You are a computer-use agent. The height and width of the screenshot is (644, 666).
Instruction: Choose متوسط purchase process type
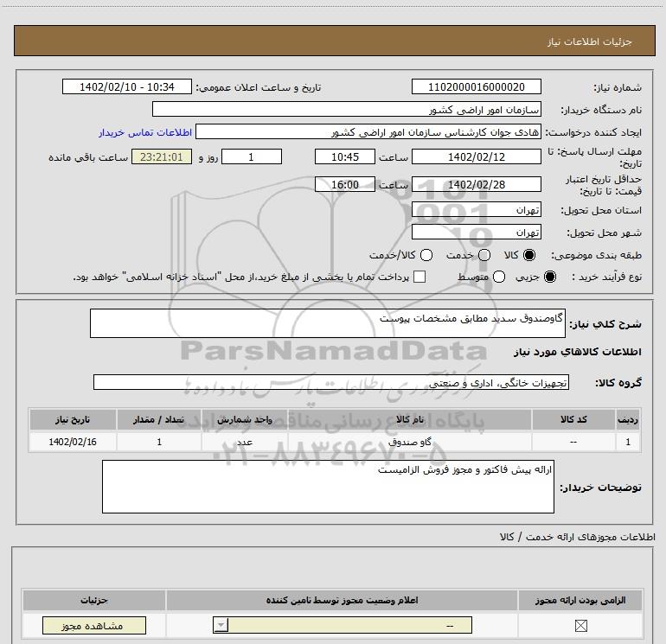[x=499, y=277]
